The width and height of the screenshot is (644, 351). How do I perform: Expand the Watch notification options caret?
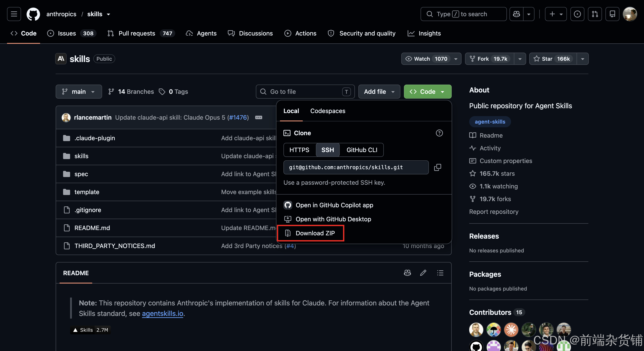click(456, 59)
